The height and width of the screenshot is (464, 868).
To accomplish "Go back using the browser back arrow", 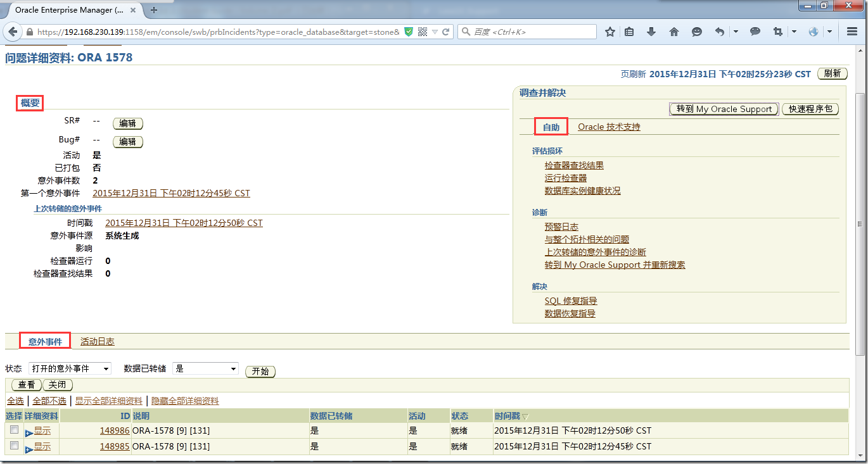I will pyautogui.click(x=13, y=32).
